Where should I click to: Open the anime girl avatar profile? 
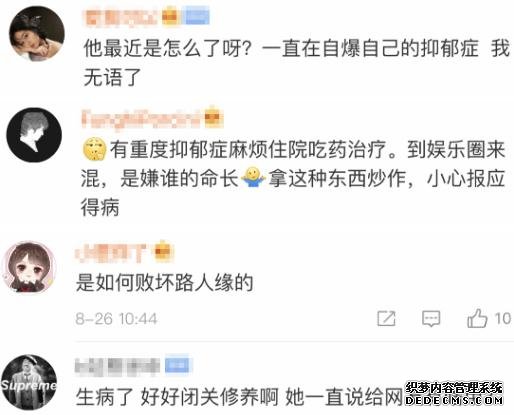(29, 268)
